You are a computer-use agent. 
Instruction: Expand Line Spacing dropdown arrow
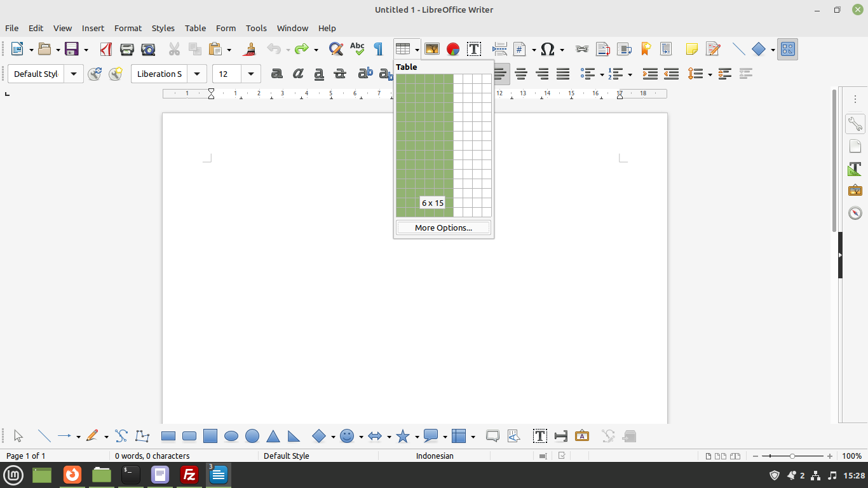[x=710, y=74]
